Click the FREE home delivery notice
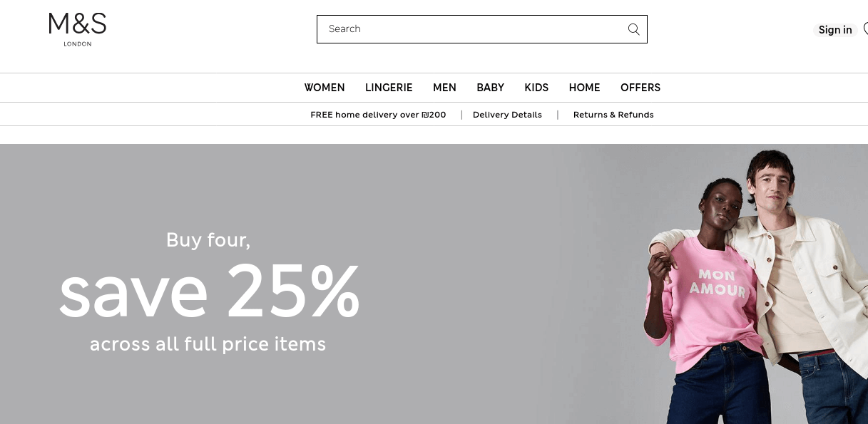 click(x=378, y=115)
